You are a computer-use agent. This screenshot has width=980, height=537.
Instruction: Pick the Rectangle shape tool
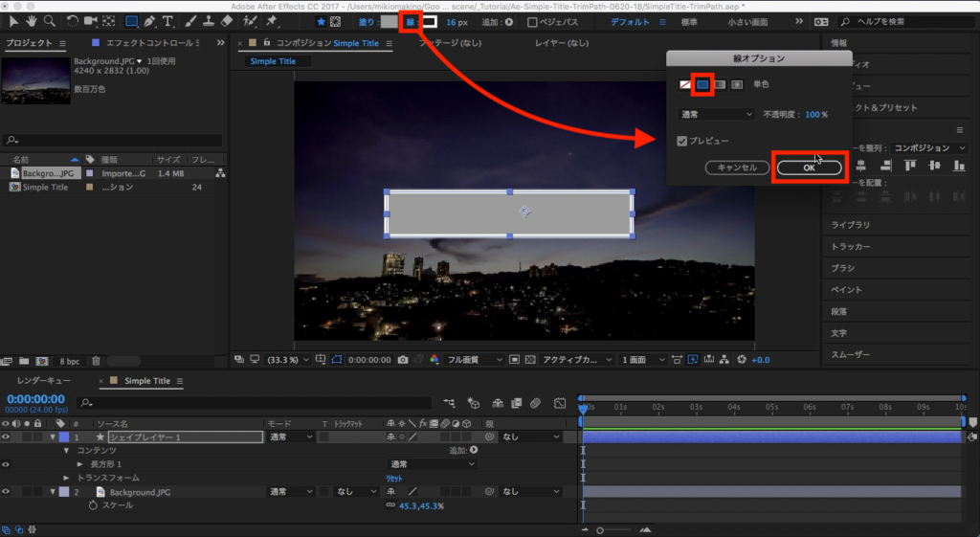pos(131,21)
